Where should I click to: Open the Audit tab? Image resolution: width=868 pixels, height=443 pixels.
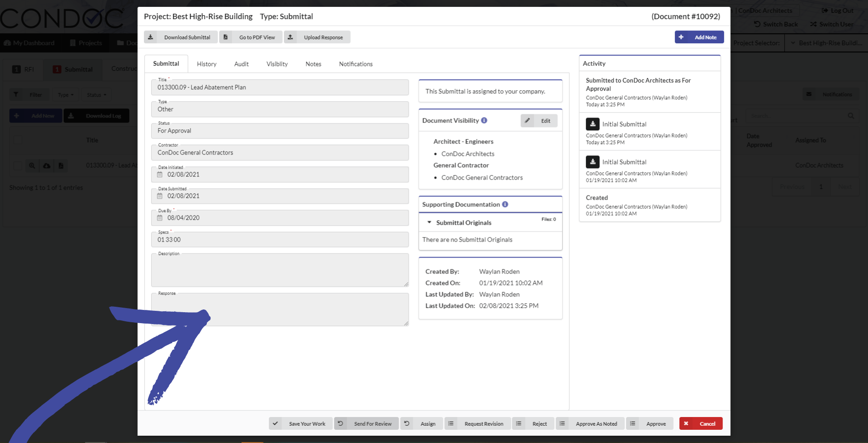click(241, 64)
